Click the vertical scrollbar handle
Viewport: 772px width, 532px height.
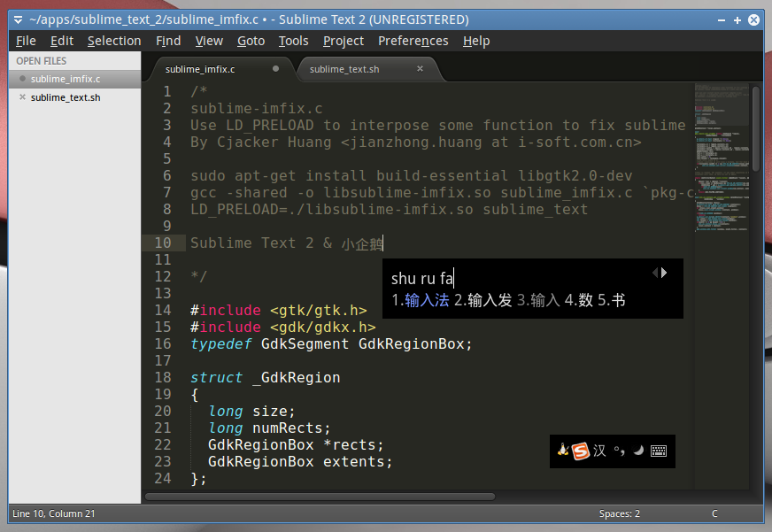point(756,129)
